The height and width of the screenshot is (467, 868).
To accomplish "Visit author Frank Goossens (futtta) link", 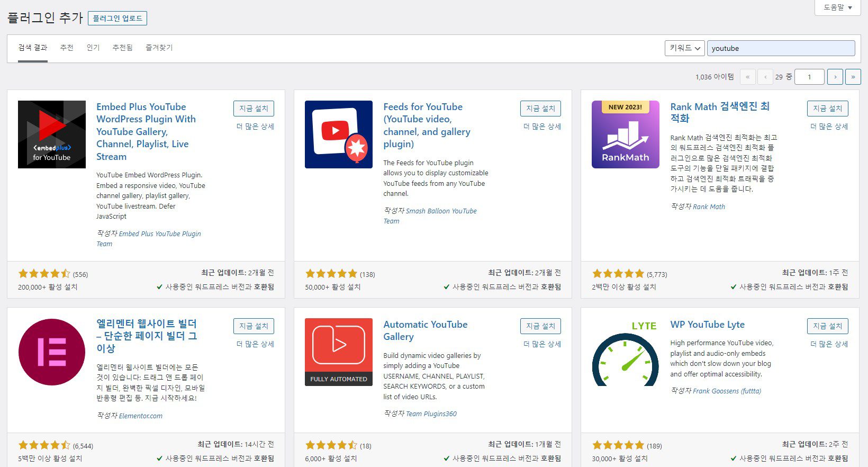I will (727, 391).
